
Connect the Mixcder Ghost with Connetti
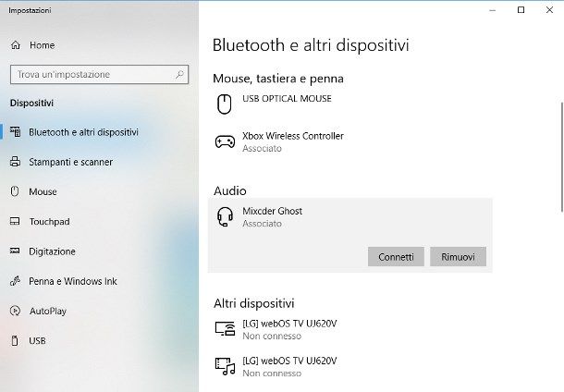point(396,256)
